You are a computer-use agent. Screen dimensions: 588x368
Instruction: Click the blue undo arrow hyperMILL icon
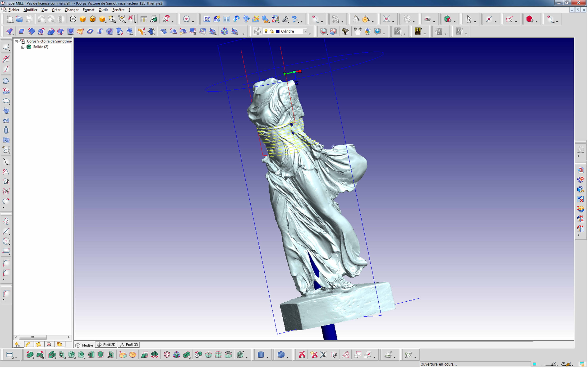[x=236, y=19]
